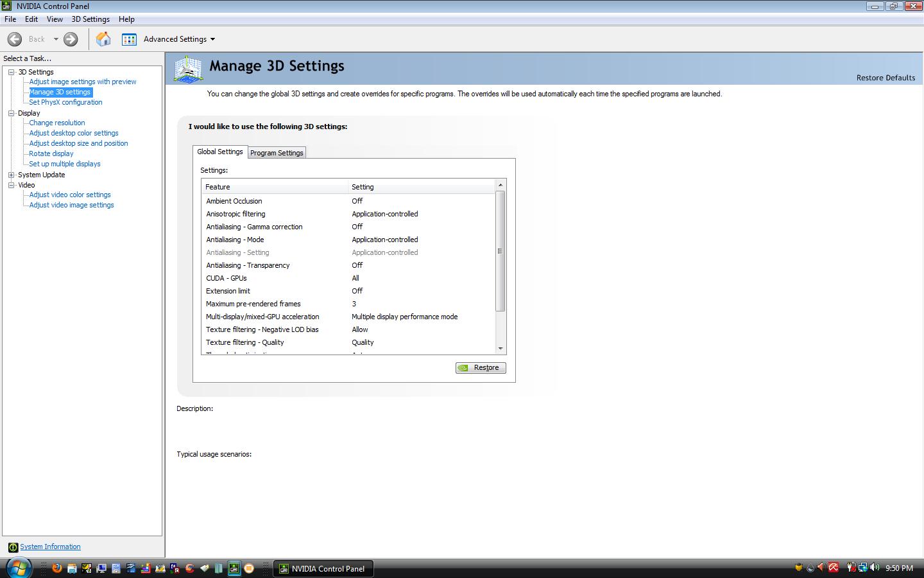The width and height of the screenshot is (924, 578).
Task: Select the CUDA - GPUs row
Action: tap(348, 278)
